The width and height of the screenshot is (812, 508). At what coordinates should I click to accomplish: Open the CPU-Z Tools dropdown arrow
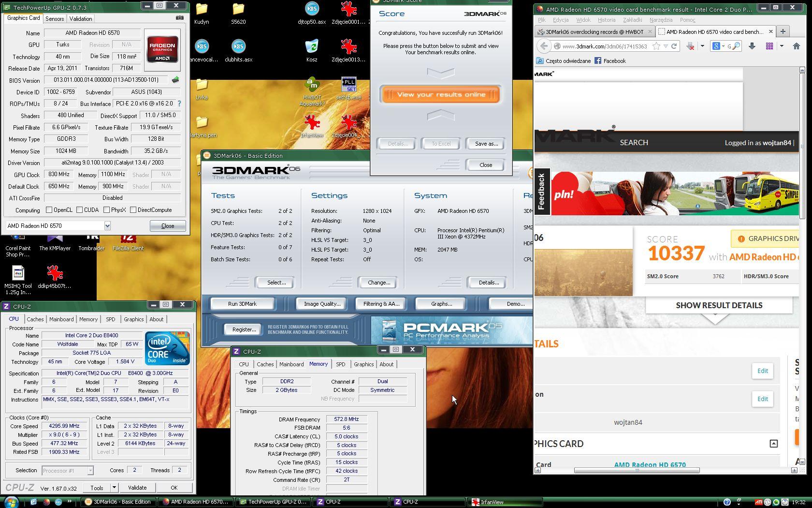click(114, 488)
